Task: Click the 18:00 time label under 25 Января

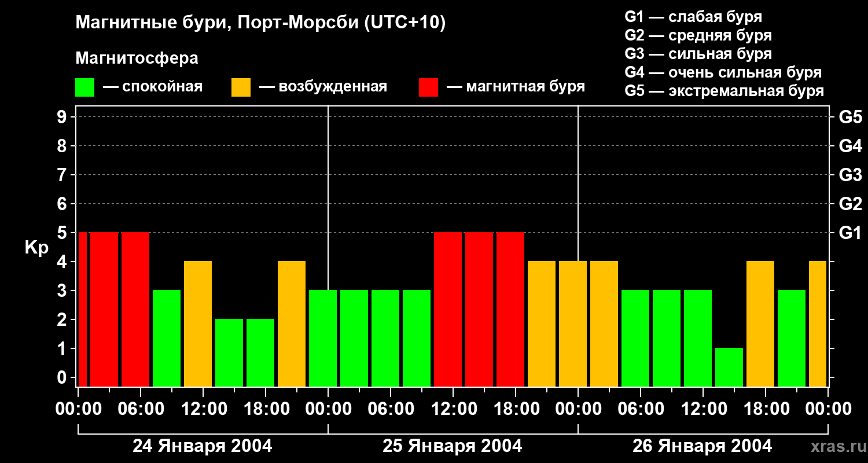Action: [516, 409]
